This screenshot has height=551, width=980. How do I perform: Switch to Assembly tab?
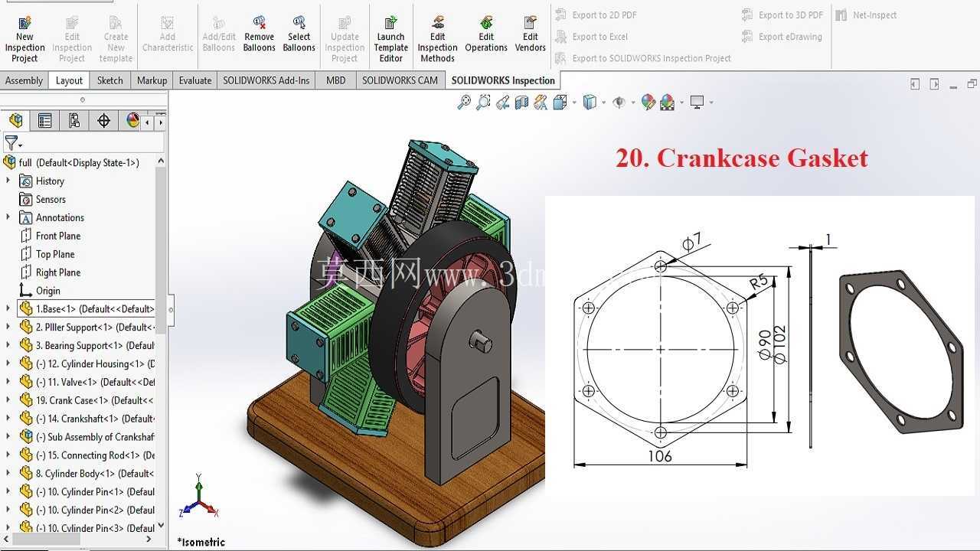click(24, 80)
